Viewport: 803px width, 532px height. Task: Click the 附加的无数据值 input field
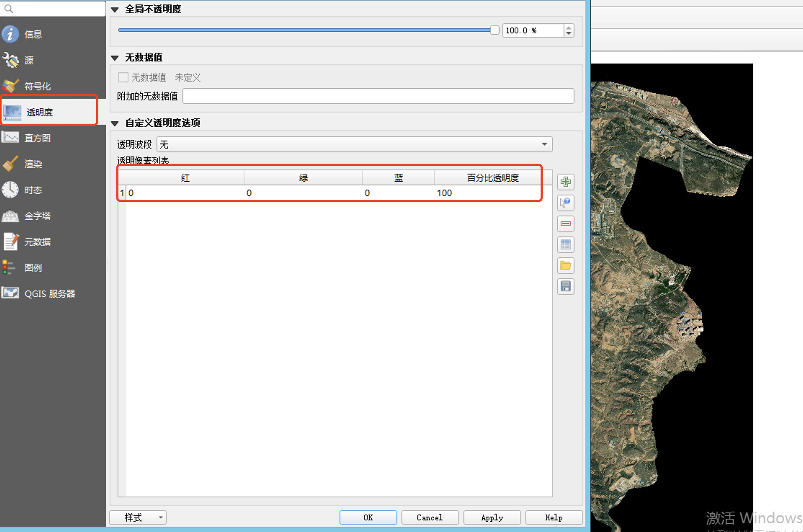click(378, 96)
